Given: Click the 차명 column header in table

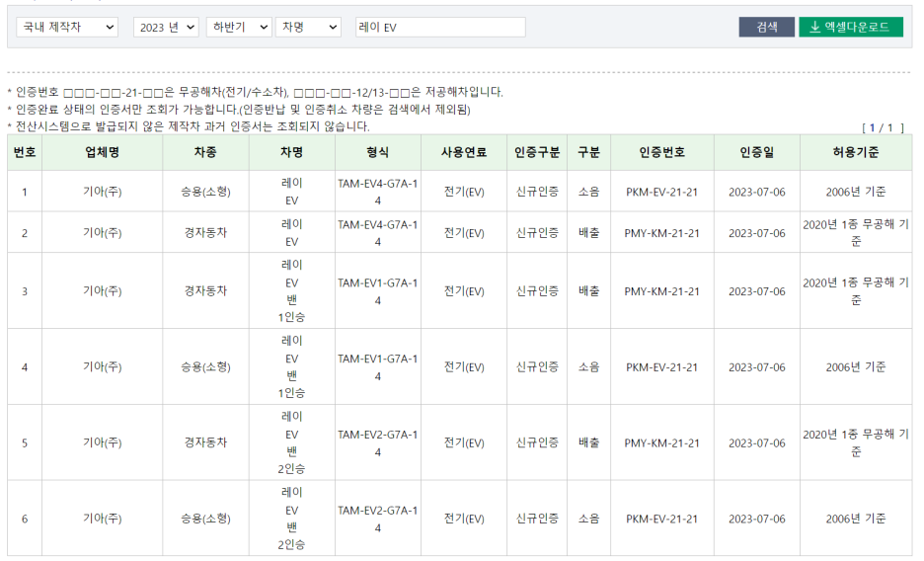Looking at the screenshot, I should tap(291, 153).
